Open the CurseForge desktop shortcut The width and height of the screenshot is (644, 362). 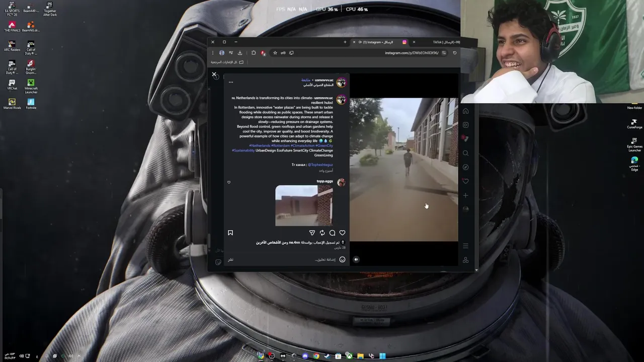pyautogui.click(x=634, y=124)
